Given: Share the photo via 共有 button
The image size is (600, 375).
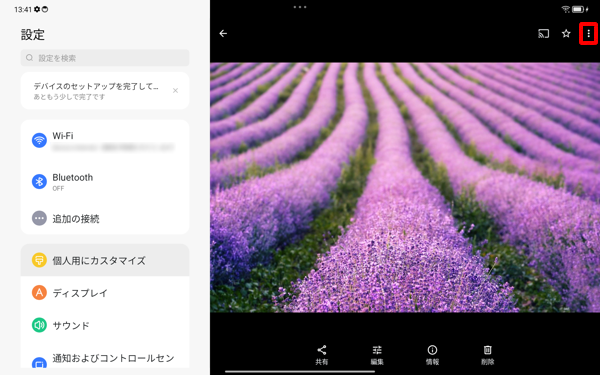Looking at the screenshot, I should (322, 355).
